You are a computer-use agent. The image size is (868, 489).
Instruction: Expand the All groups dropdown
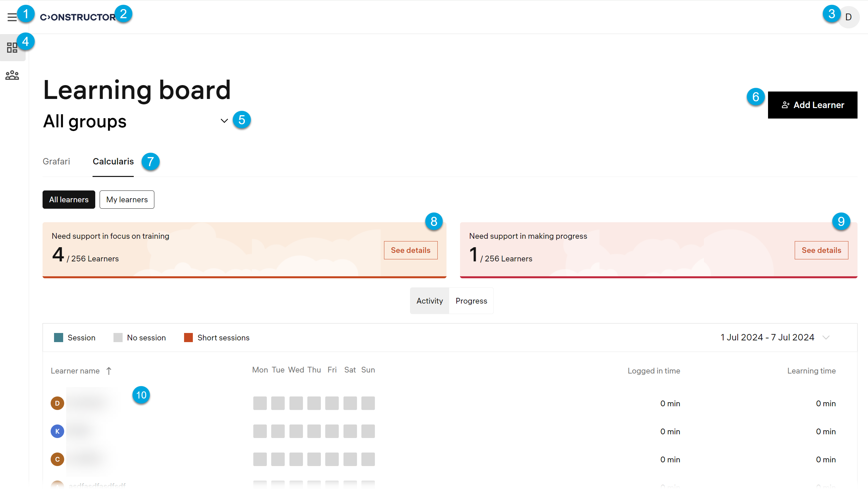tap(224, 121)
